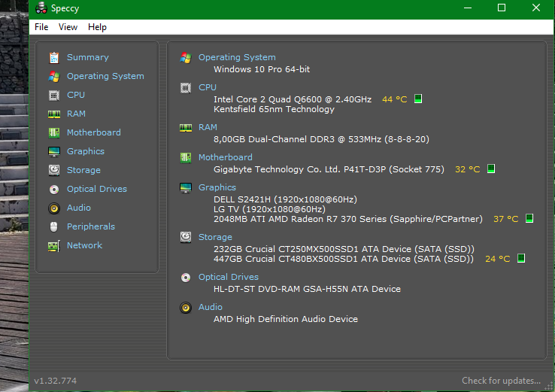Open the Help menu
Screen dimensions: 555x392
pyautogui.click(x=97, y=27)
